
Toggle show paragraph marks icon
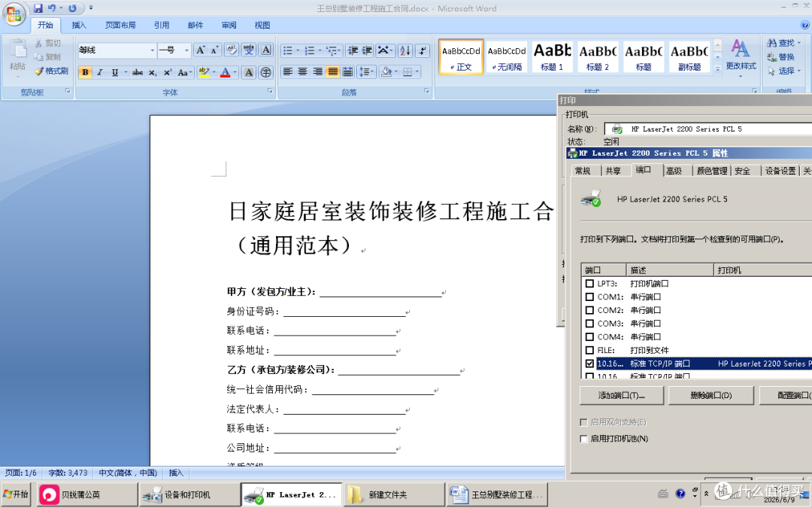point(423,50)
